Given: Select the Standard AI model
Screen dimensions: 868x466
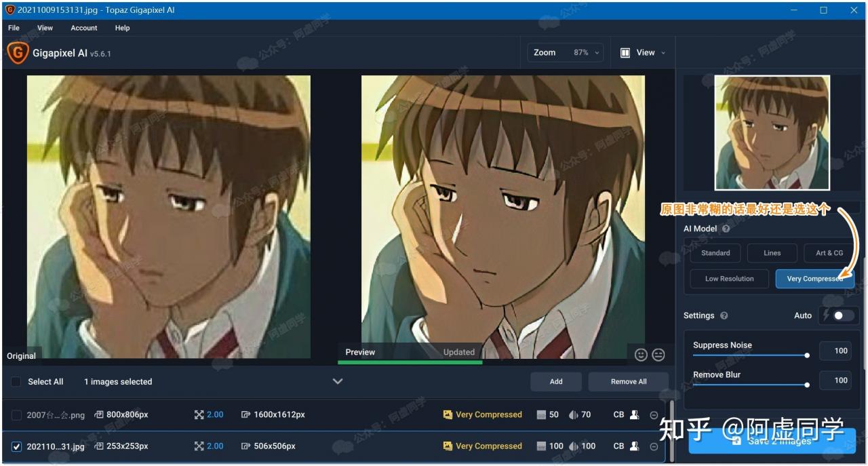Looking at the screenshot, I should coord(715,253).
